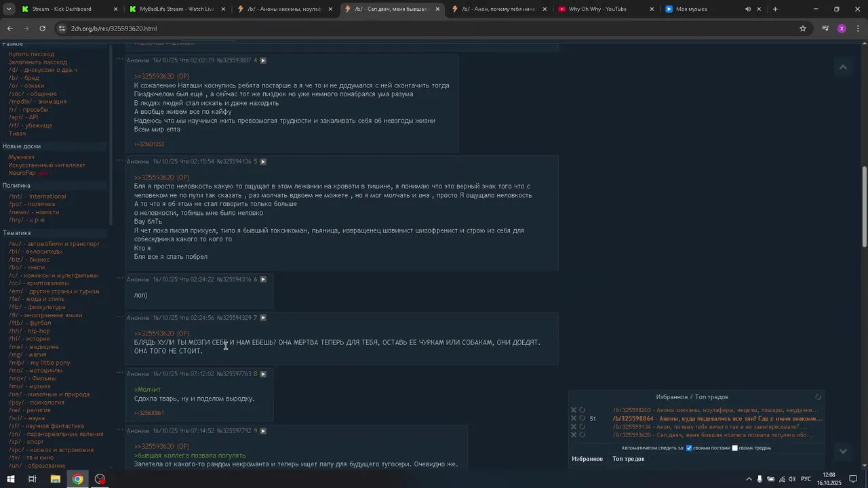The image size is (868, 488).
Task: Refresh favorite thread 325598864
Action: click(582, 418)
